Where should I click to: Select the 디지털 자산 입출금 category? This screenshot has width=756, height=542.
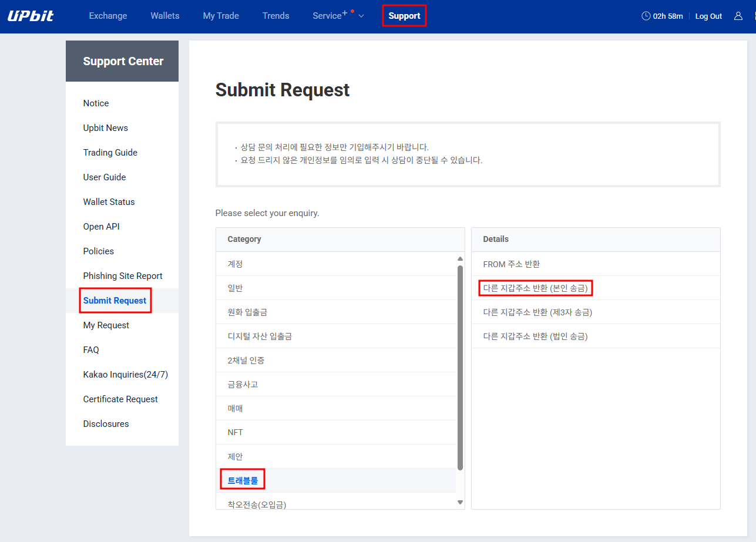[260, 336]
